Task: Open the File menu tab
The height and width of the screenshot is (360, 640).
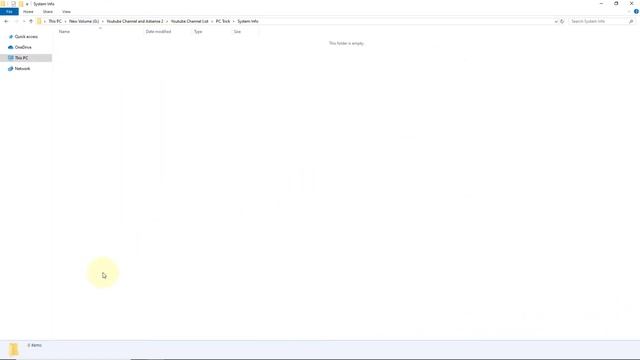Action: pyautogui.click(x=9, y=12)
